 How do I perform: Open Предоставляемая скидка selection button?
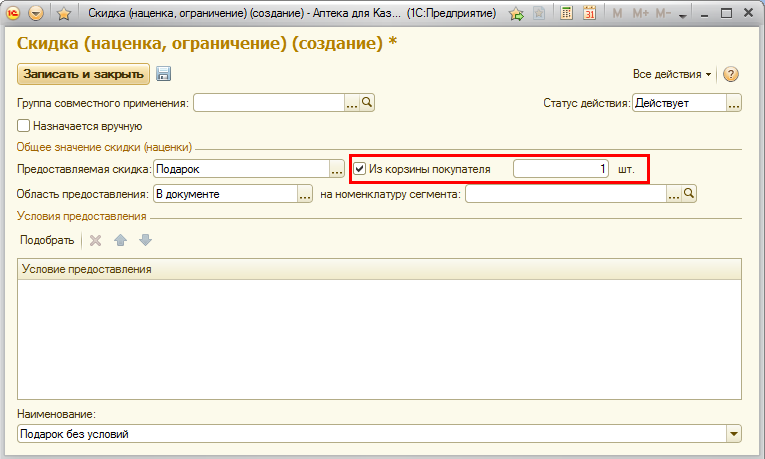tap(337, 169)
